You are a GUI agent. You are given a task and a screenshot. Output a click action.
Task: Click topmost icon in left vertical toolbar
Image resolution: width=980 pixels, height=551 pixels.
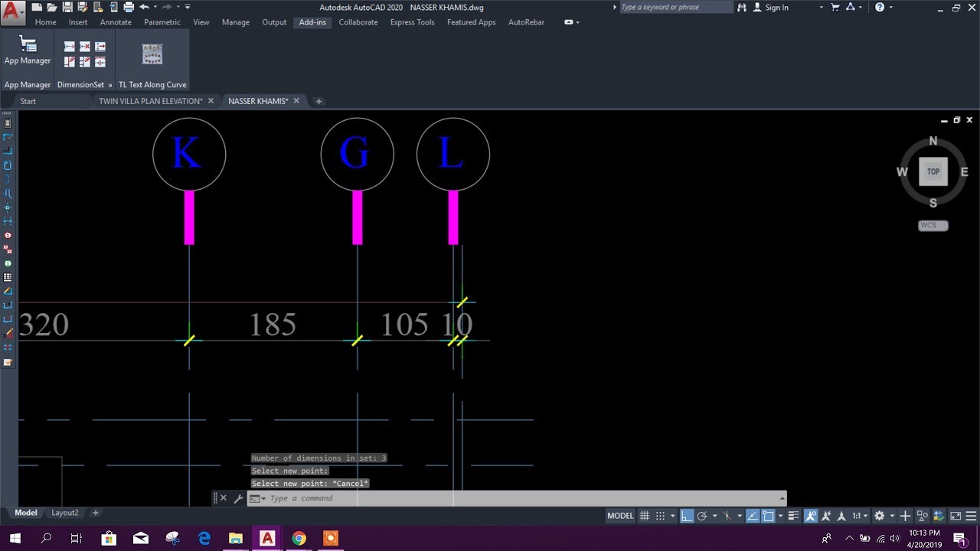8,123
